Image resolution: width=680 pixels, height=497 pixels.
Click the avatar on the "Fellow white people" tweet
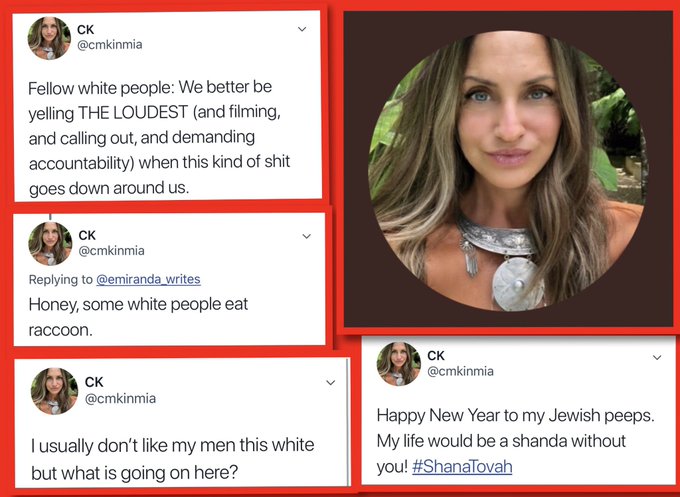(49, 38)
